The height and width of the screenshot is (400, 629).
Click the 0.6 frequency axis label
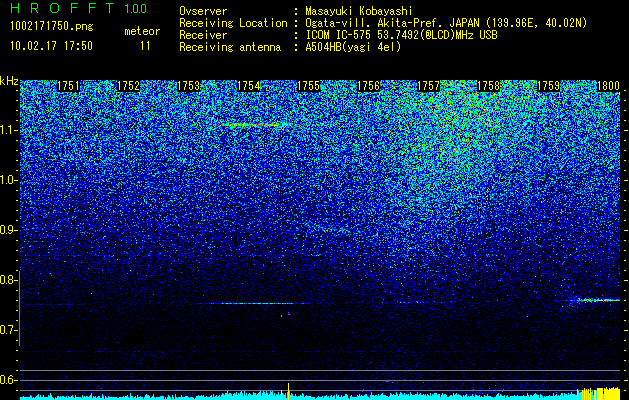click(7, 380)
